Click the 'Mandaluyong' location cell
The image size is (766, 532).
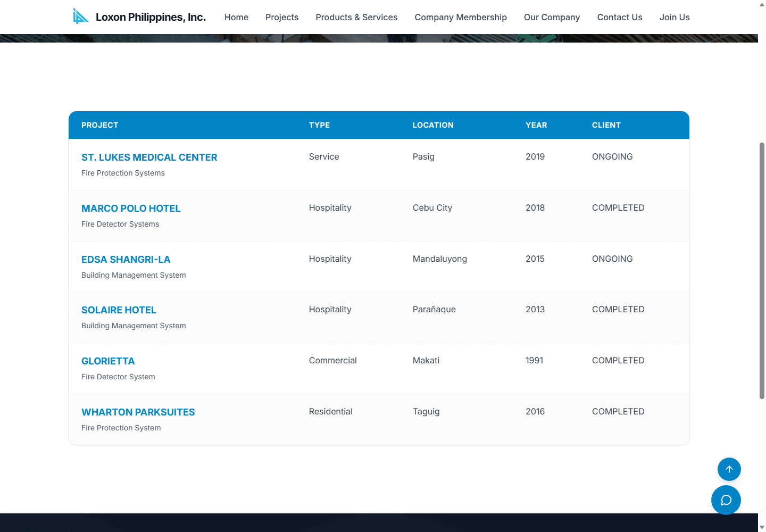point(439,259)
